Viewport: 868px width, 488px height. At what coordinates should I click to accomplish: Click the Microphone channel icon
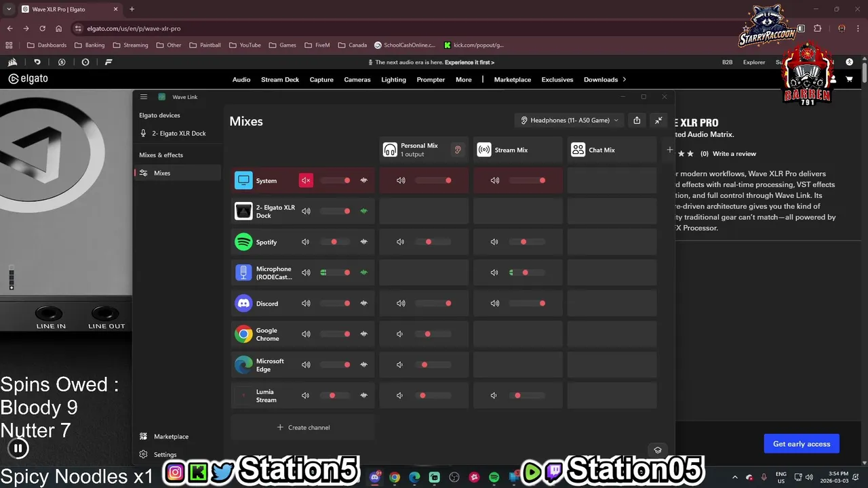coord(243,272)
